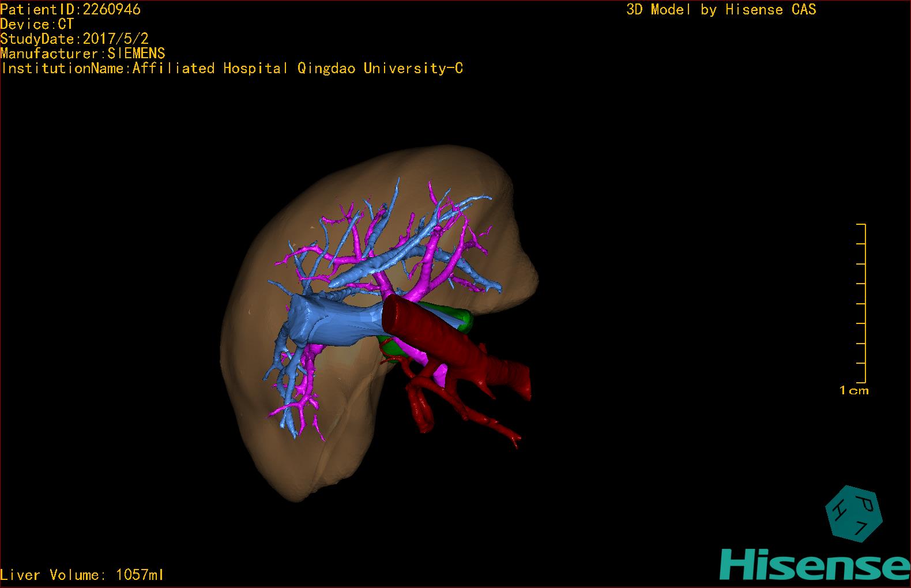Click the L face of the orientation cube

pyautogui.click(x=860, y=529)
